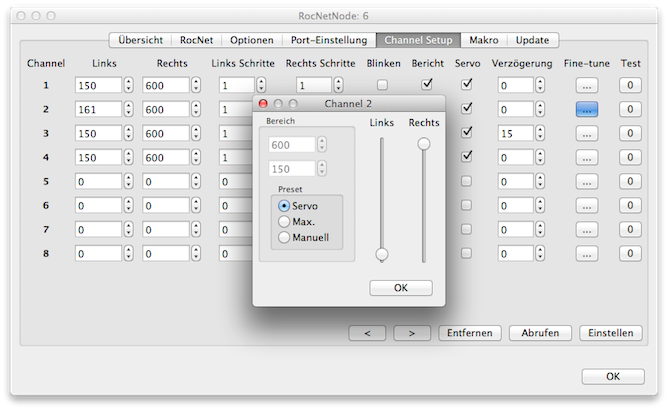Click Links stepper arrows for channel 1
Screen dimensions: 668x410
click(128, 85)
